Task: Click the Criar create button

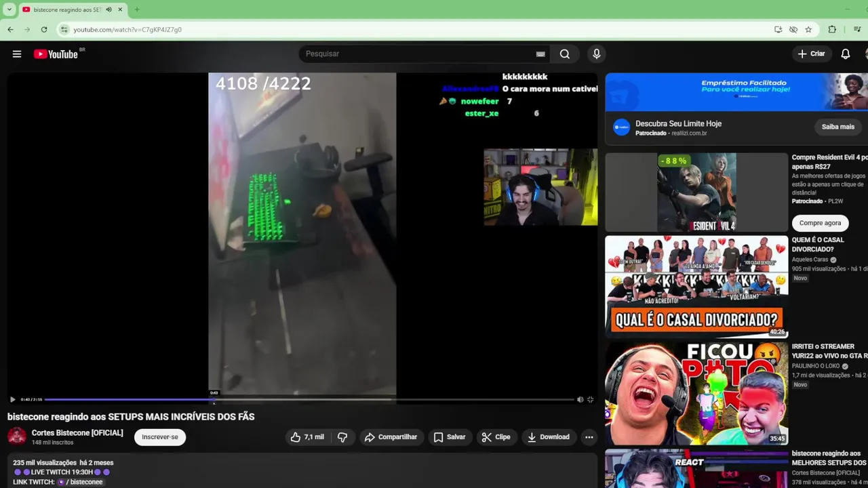Action: (x=811, y=54)
